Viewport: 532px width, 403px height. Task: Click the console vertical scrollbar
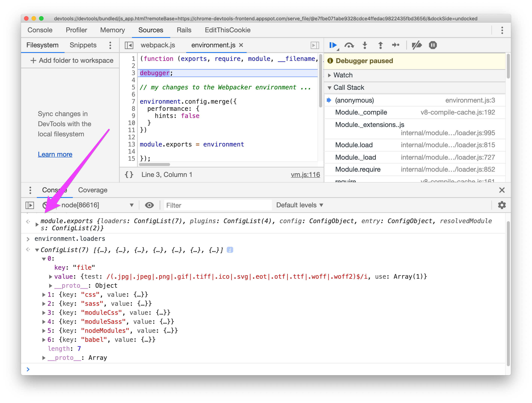[x=508, y=294]
